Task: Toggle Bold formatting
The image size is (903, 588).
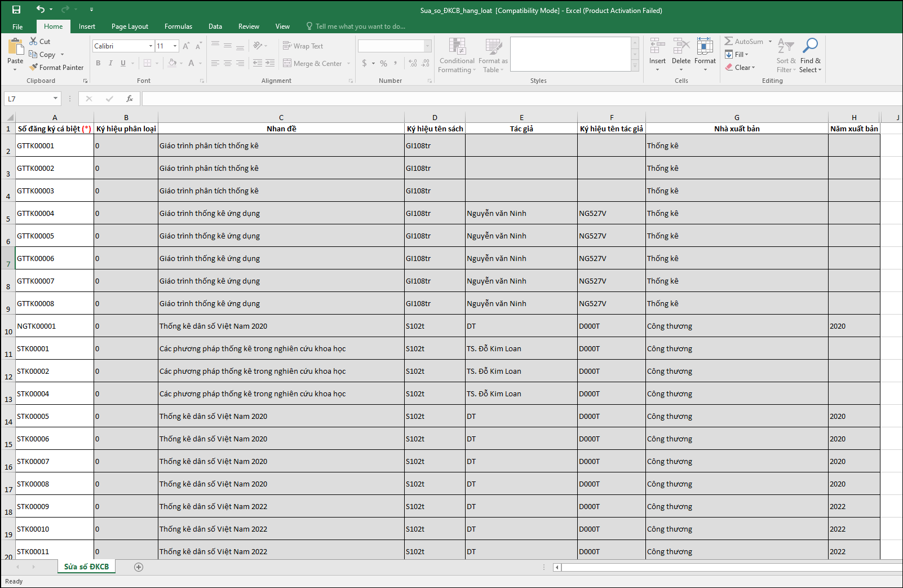Action: click(x=98, y=63)
